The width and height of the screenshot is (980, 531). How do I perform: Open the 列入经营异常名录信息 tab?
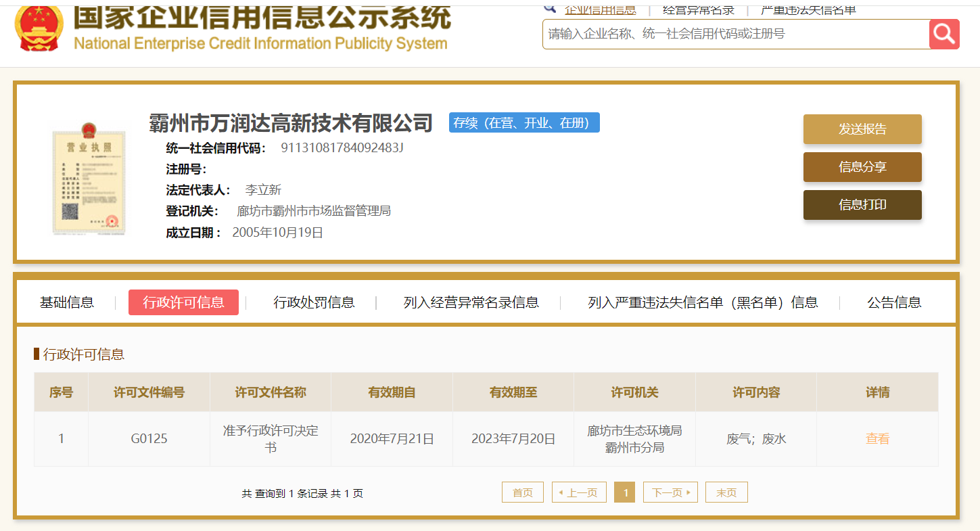[471, 302]
